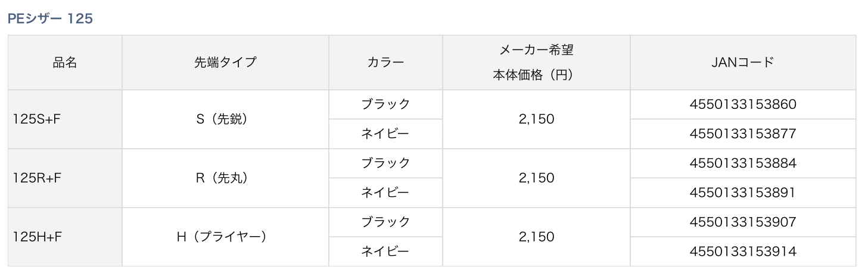Select JAN code 4550133153907
This screenshot has width=868, height=276.
point(742,222)
